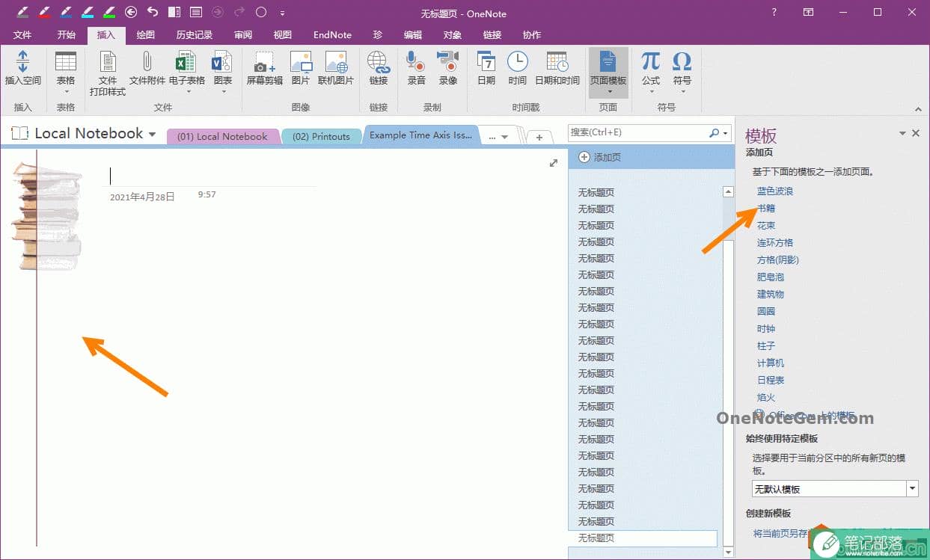Insert a hyperlink with 链接 button

tap(379, 69)
